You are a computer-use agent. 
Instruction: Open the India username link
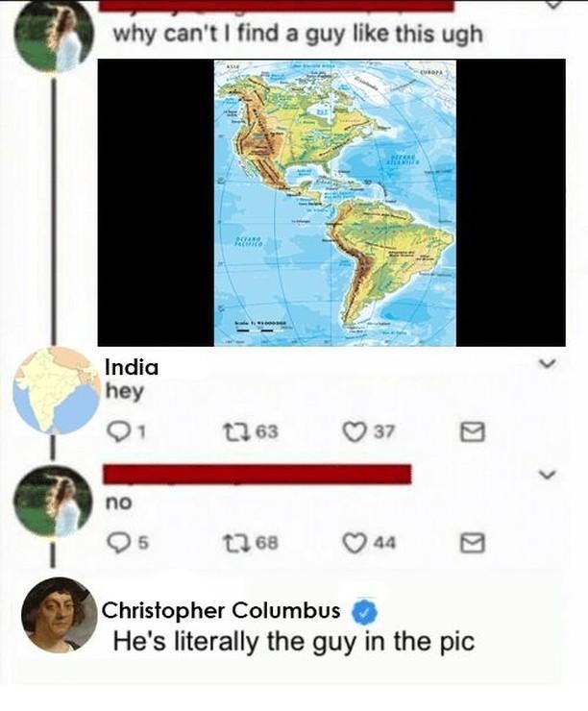132,367
